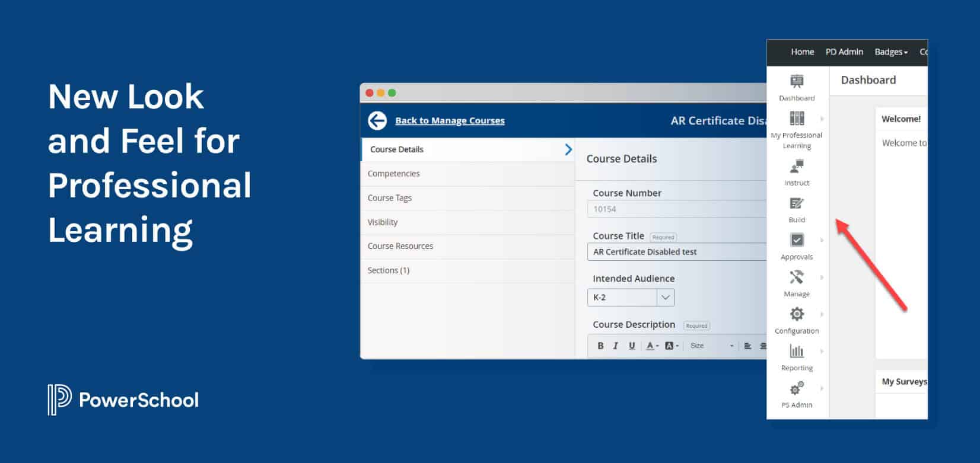Viewport: 980px width, 463px height.
Task: Open the Reporting chart icon
Action: (x=797, y=352)
